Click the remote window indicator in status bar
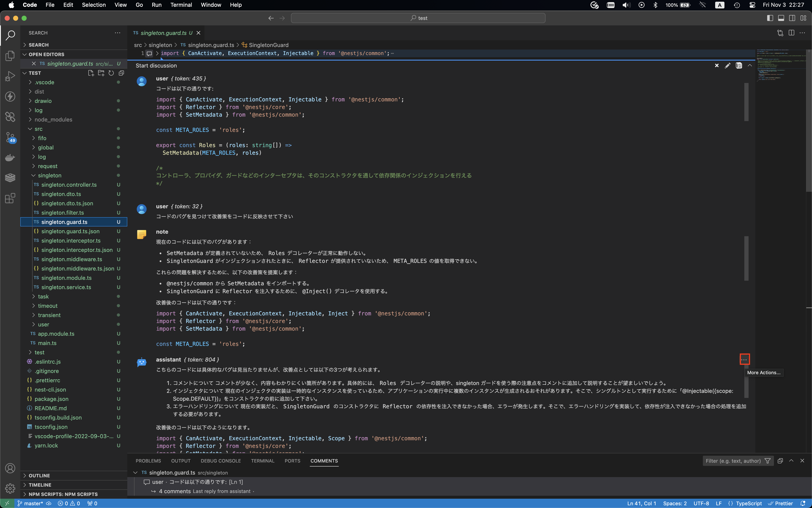 pyautogui.click(x=7, y=503)
